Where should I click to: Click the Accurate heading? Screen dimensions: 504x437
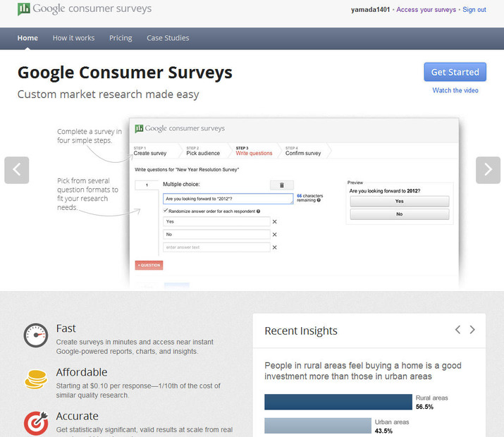pyautogui.click(x=77, y=416)
